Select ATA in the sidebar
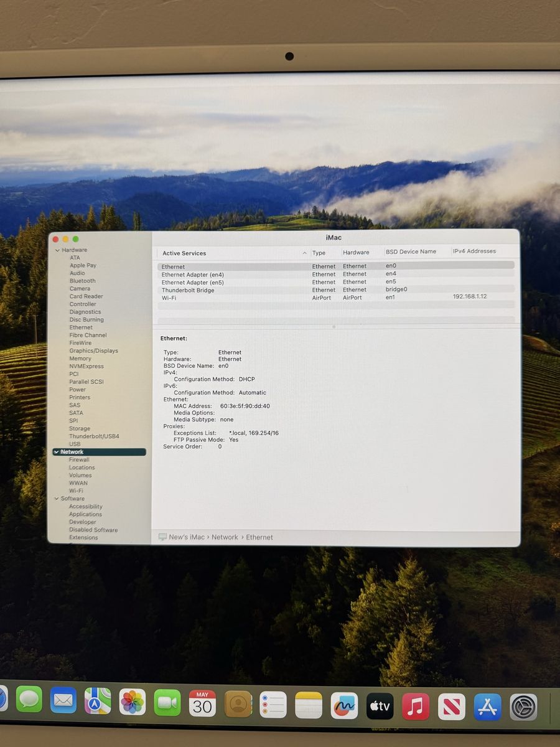The height and width of the screenshot is (747, 560). 75,258
